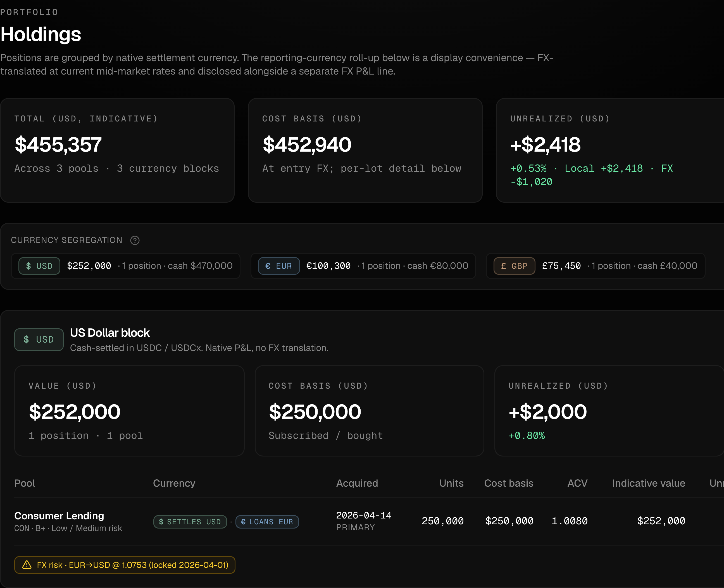Image resolution: width=724 pixels, height=588 pixels.
Task: Click the units value 250,000
Action: click(x=442, y=521)
